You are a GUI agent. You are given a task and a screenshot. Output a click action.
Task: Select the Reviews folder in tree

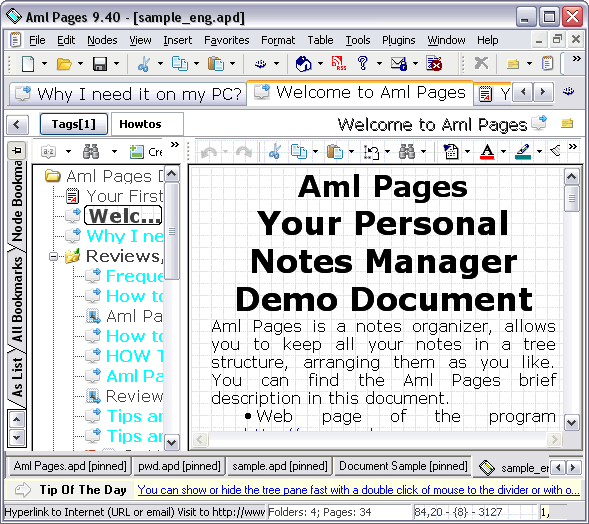[124, 256]
